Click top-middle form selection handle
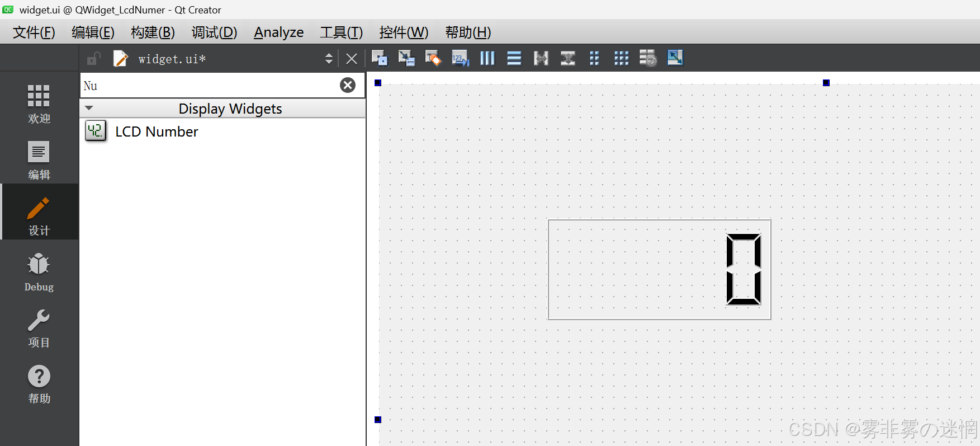 (x=826, y=83)
